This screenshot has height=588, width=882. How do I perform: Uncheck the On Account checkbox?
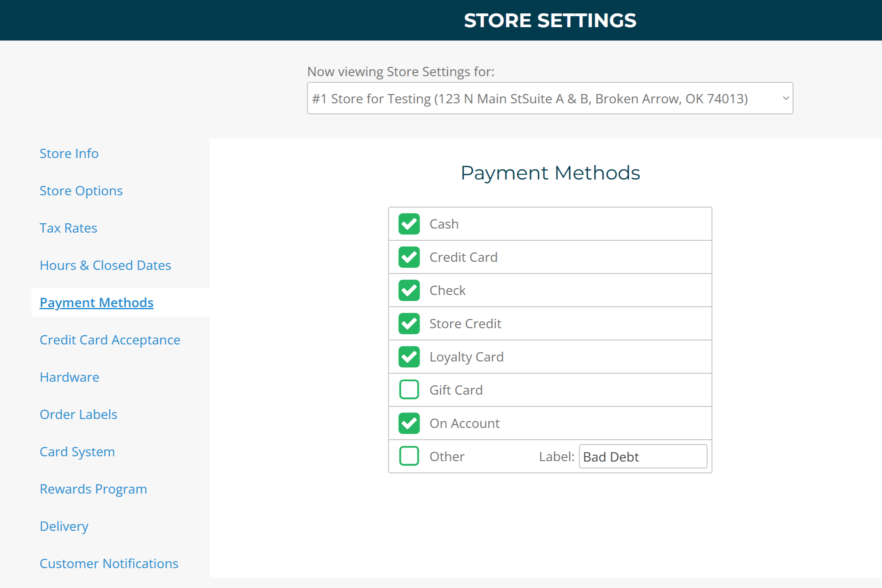[409, 423]
